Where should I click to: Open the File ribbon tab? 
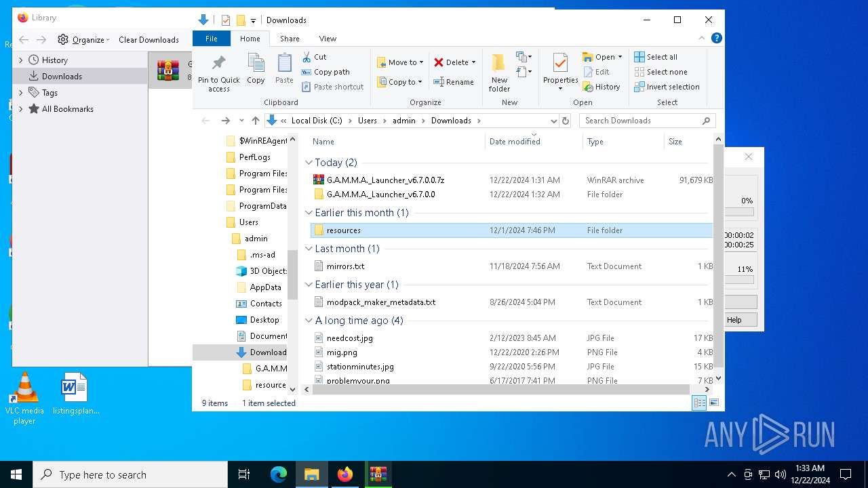(x=212, y=39)
